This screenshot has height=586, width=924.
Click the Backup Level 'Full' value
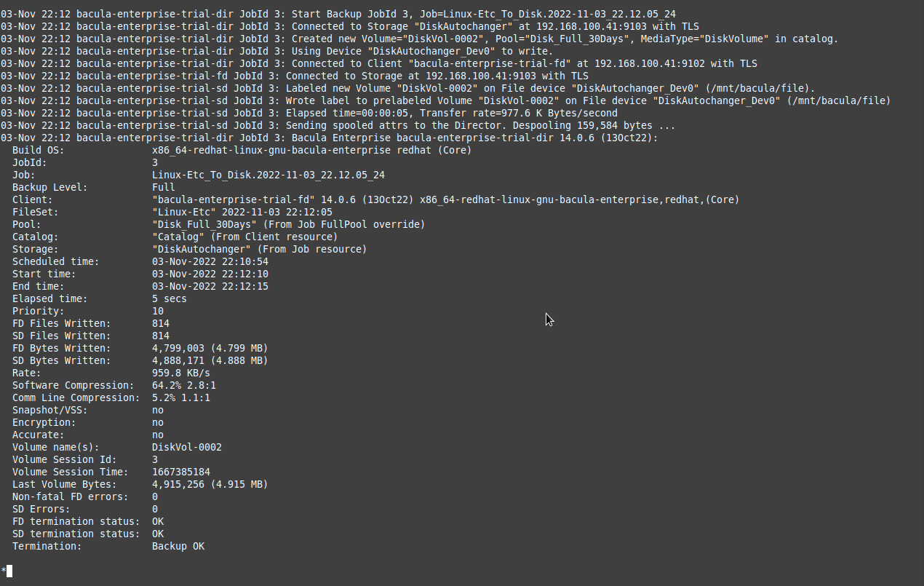pyautogui.click(x=164, y=187)
